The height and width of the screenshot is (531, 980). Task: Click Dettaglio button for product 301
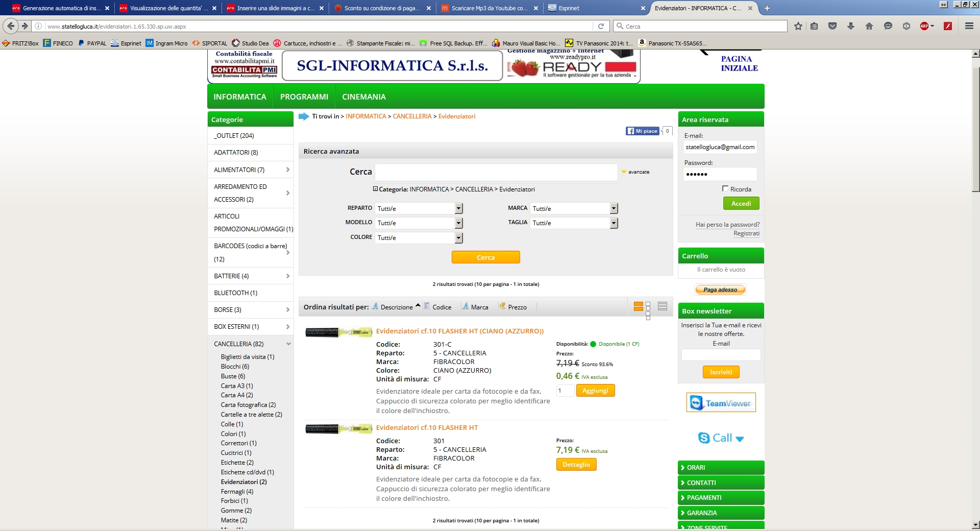576,465
